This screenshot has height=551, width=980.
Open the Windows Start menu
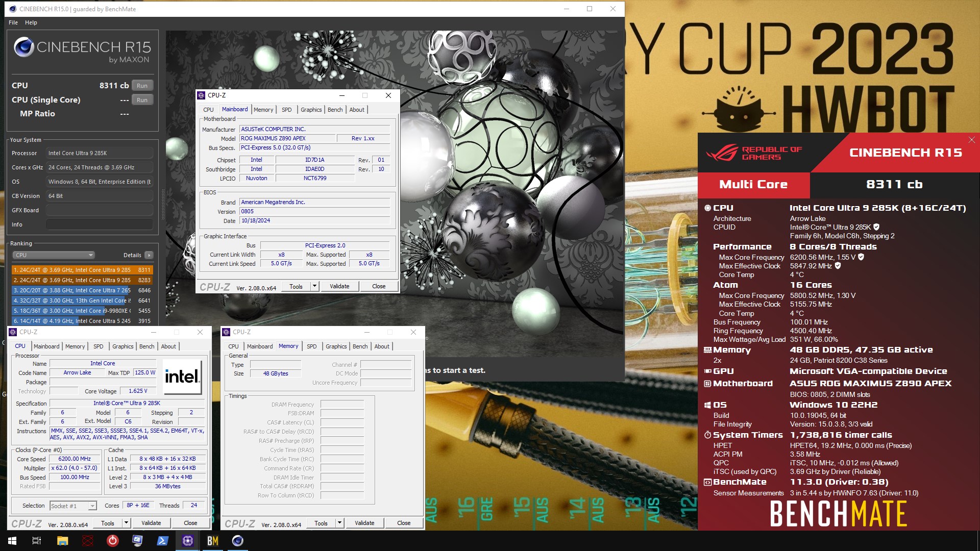12,541
